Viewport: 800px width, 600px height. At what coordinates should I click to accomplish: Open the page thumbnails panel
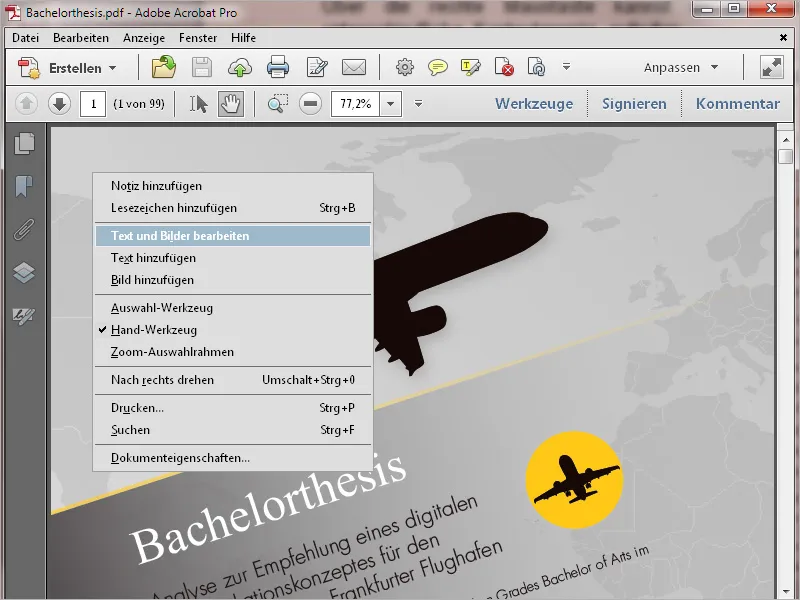pos(24,143)
